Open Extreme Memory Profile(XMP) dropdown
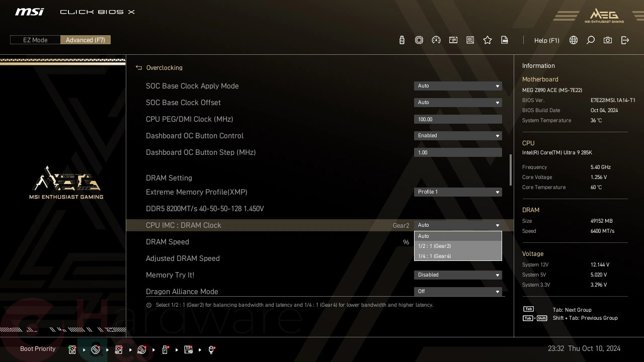 tap(458, 192)
